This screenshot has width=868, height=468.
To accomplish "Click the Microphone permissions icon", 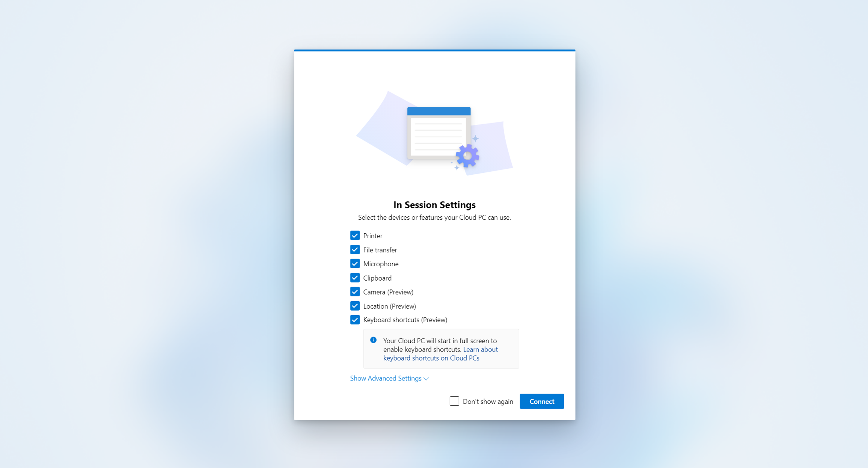I will 355,263.
